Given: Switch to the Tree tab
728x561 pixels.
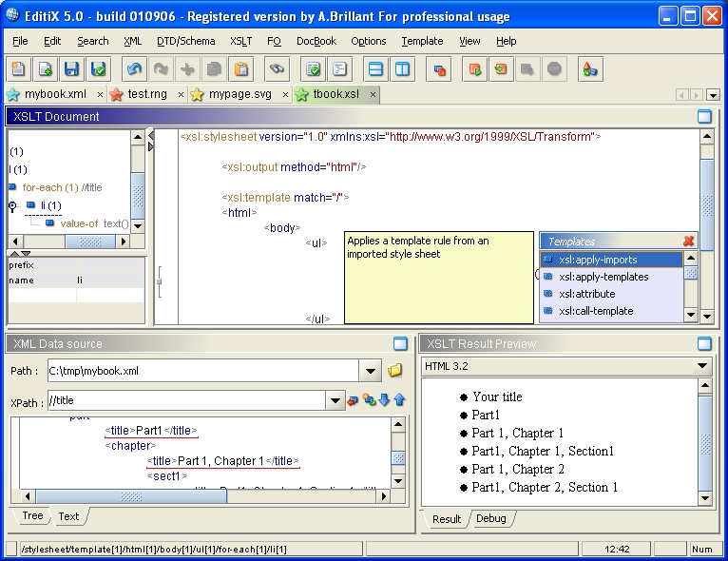Looking at the screenshot, I should pyautogui.click(x=32, y=515).
